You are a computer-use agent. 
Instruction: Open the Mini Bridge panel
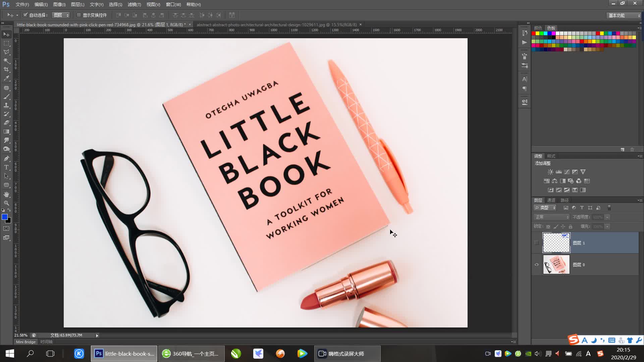point(26,342)
